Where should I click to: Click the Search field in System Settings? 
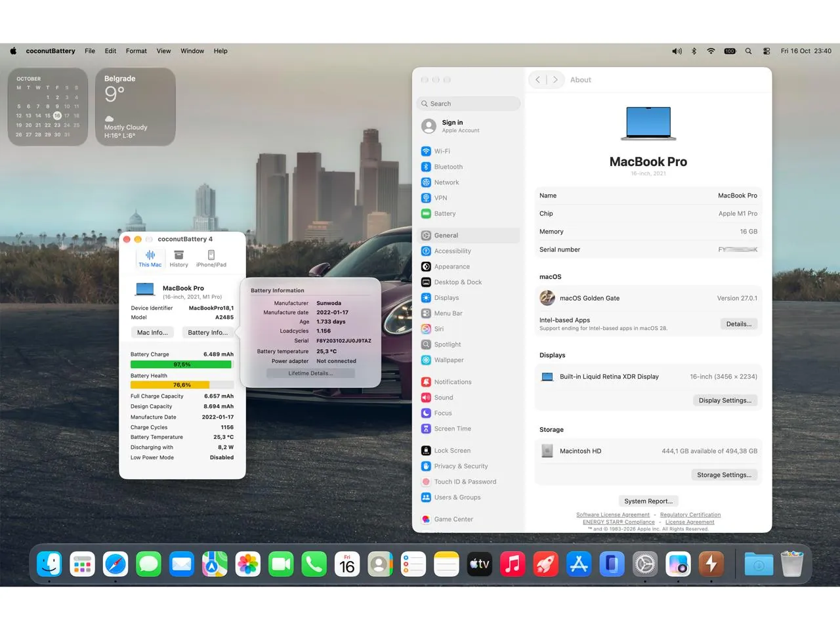tap(469, 104)
